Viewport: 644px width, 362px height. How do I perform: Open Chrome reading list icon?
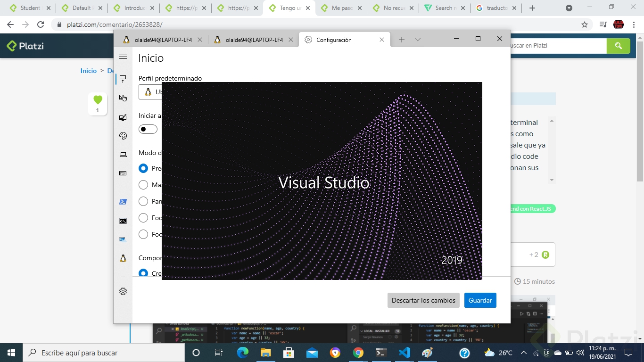[x=603, y=25]
